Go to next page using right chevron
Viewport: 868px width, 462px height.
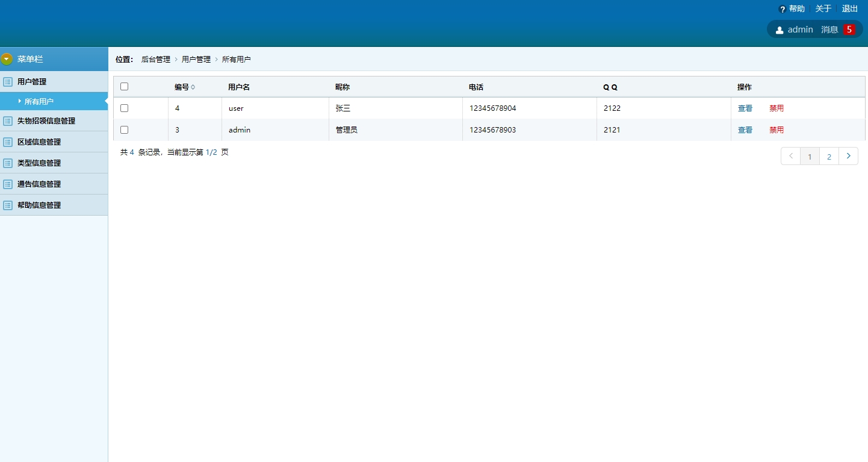coord(848,157)
